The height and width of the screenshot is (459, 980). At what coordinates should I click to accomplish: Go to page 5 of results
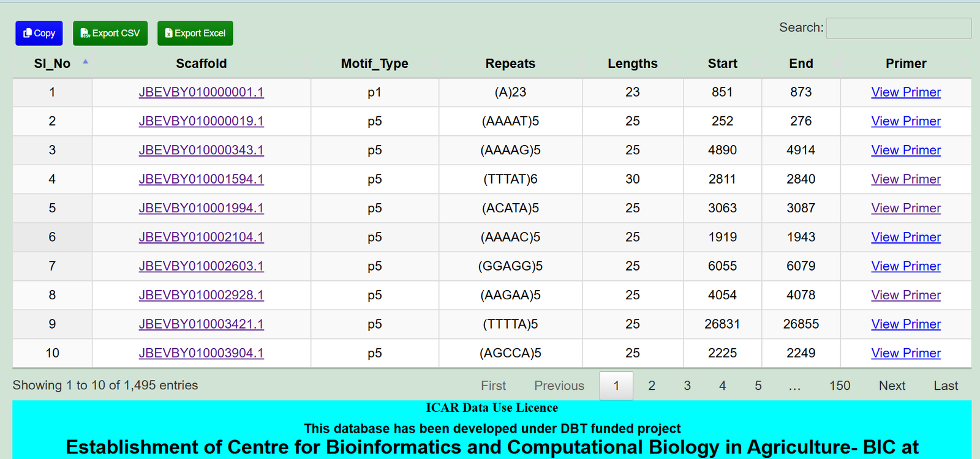pos(758,386)
